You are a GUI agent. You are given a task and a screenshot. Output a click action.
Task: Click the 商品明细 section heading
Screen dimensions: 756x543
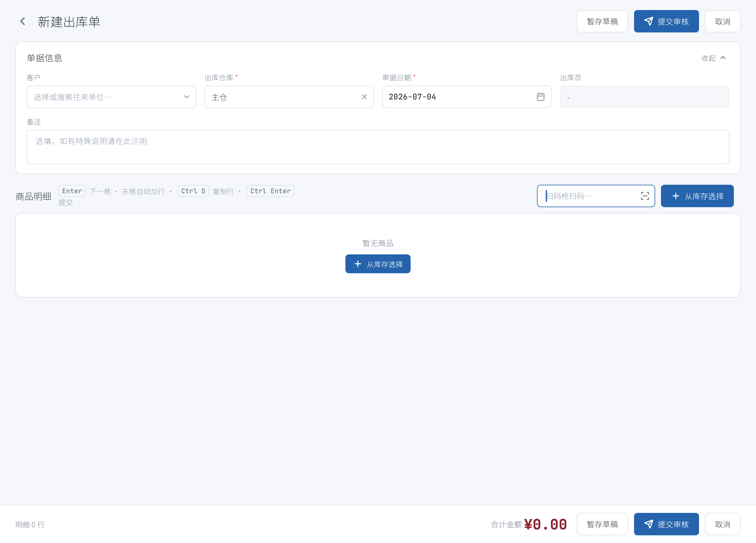(33, 197)
